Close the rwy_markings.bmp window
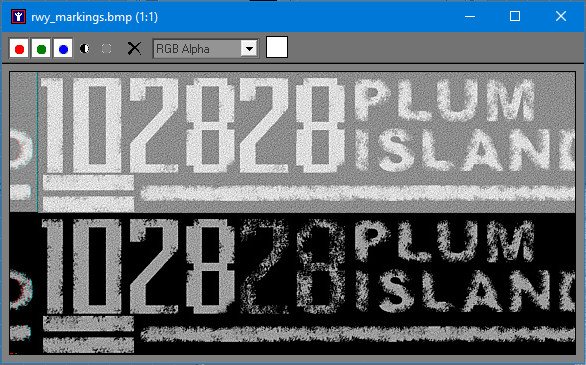Viewport: 586px width, 365px height. click(561, 16)
